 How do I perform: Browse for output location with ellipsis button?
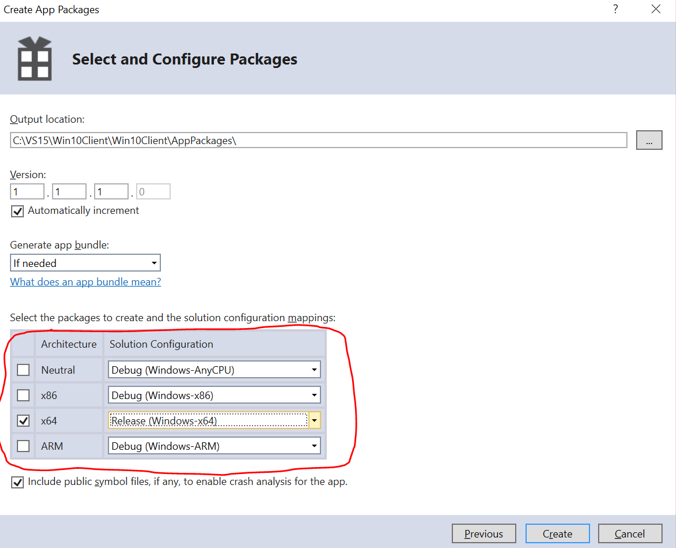point(648,141)
